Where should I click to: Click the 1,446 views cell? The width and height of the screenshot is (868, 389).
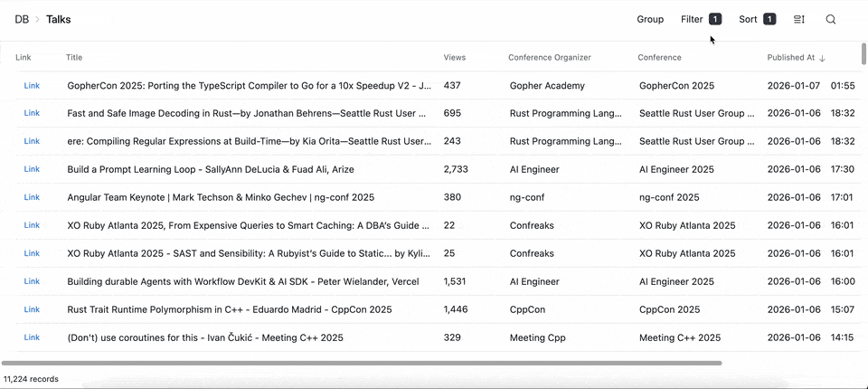pos(456,309)
